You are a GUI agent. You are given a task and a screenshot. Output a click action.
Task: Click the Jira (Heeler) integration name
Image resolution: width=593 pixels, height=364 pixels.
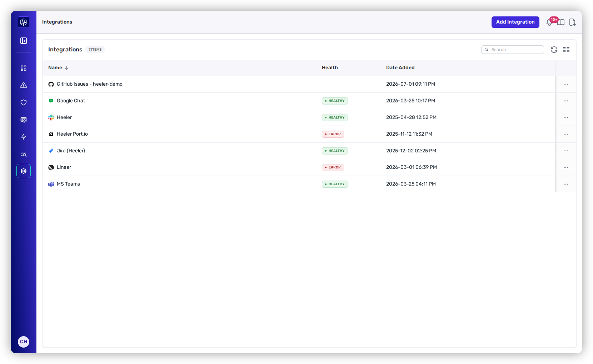[x=71, y=151]
